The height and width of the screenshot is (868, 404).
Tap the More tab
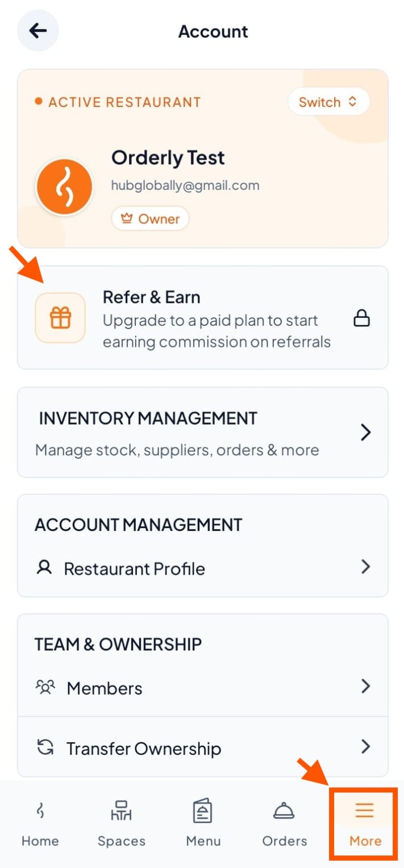[364, 824]
